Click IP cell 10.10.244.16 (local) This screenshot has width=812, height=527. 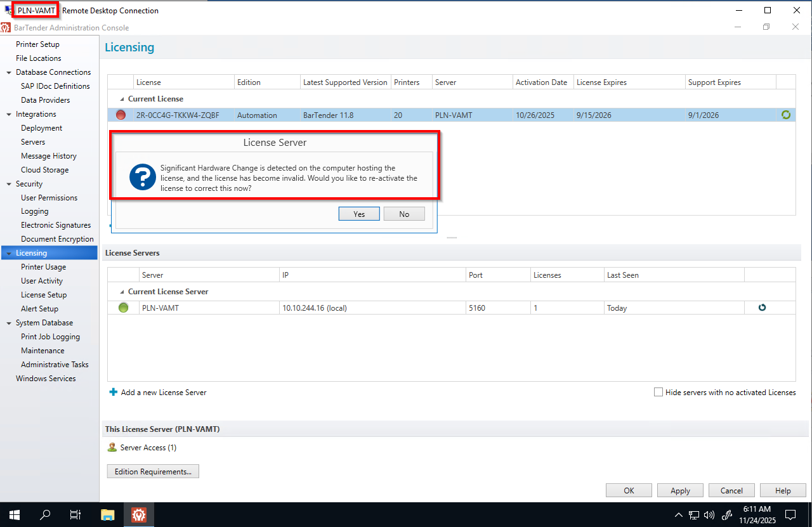click(x=315, y=308)
